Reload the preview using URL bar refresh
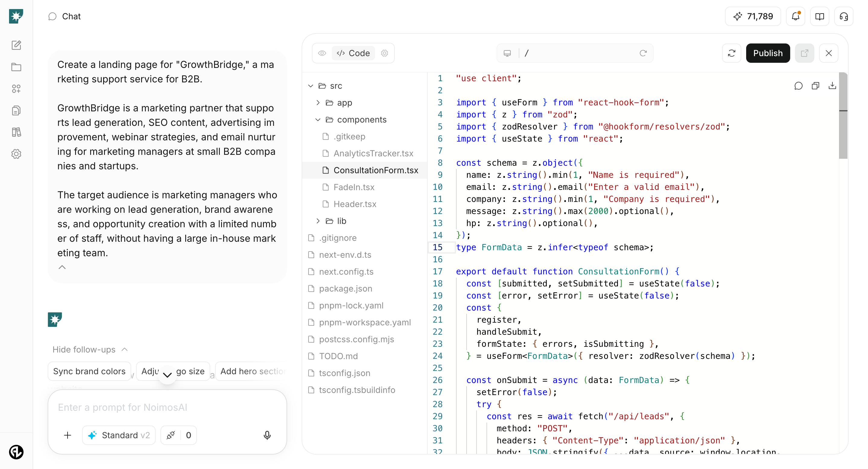868x469 pixels. point(643,53)
